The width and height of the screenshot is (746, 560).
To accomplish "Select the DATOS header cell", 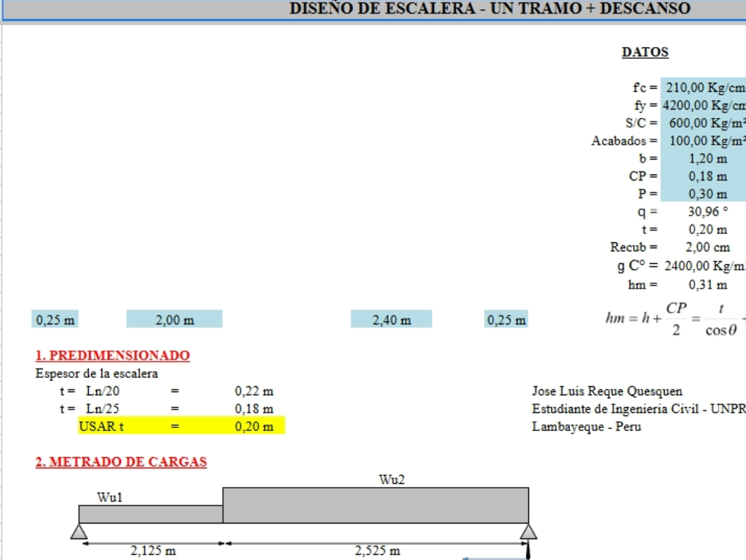I will 645,52.
